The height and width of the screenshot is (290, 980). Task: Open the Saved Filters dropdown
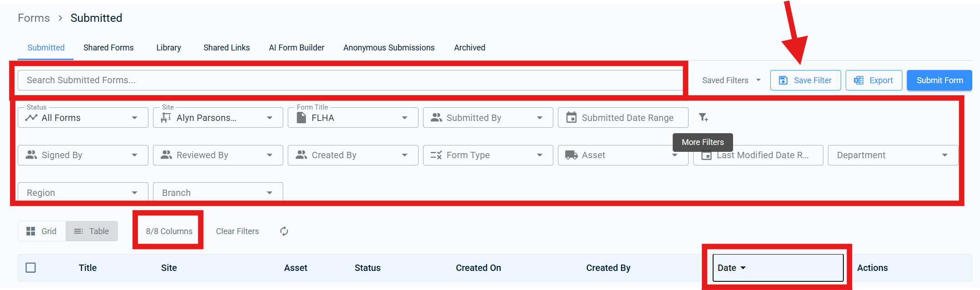[731, 80]
